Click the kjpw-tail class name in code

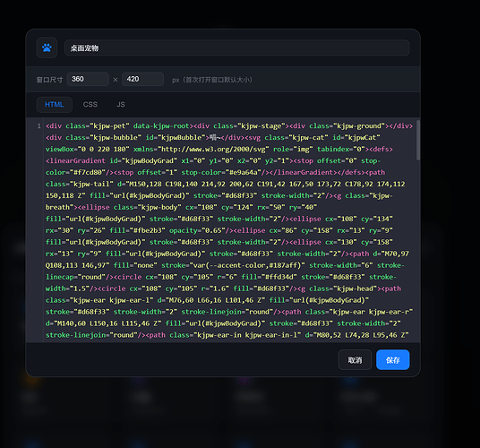pos(92,184)
